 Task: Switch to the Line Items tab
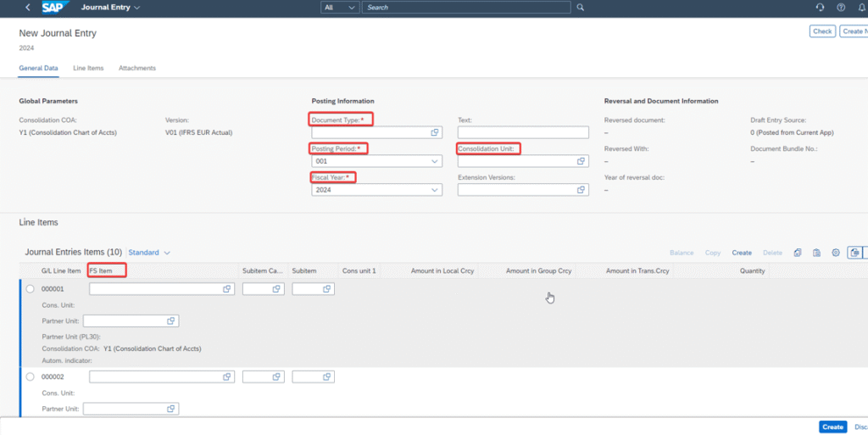[x=88, y=68]
